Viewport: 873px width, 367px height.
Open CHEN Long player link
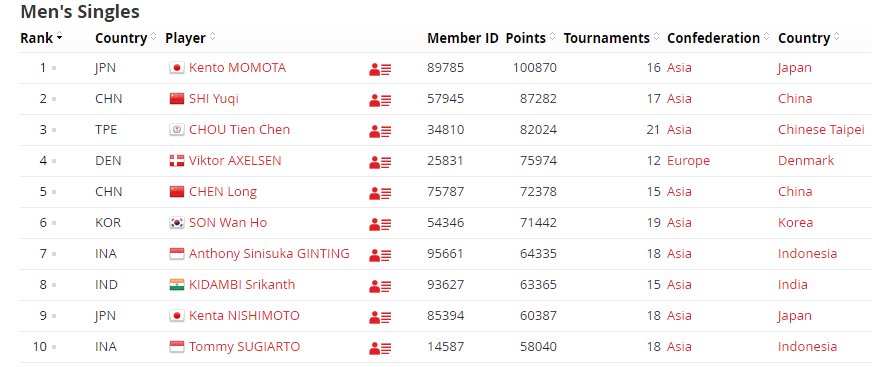pos(223,192)
